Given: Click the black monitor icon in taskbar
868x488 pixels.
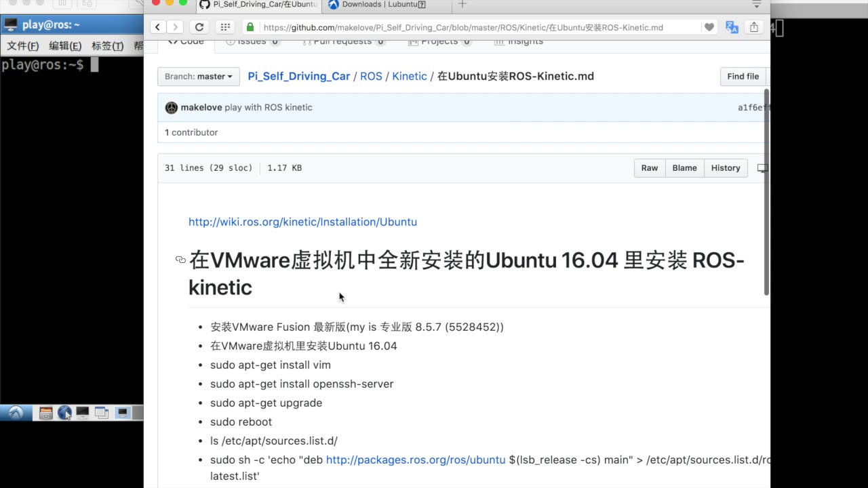Looking at the screenshot, I should (x=83, y=412).
